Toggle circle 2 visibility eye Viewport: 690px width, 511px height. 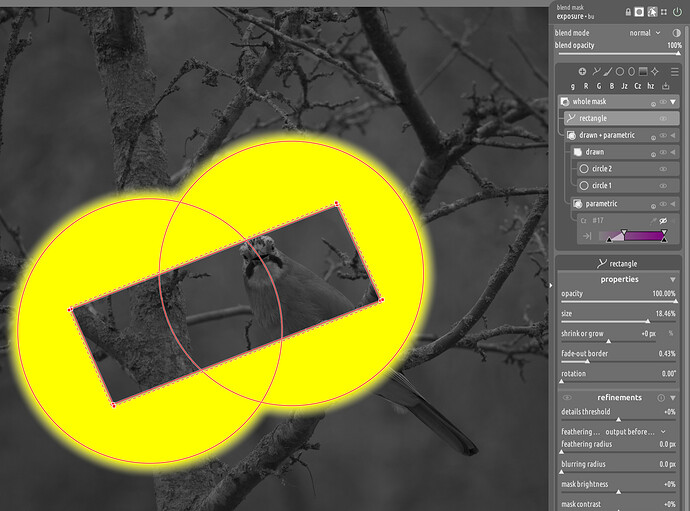pyautogui.click(x=663, y=169)
